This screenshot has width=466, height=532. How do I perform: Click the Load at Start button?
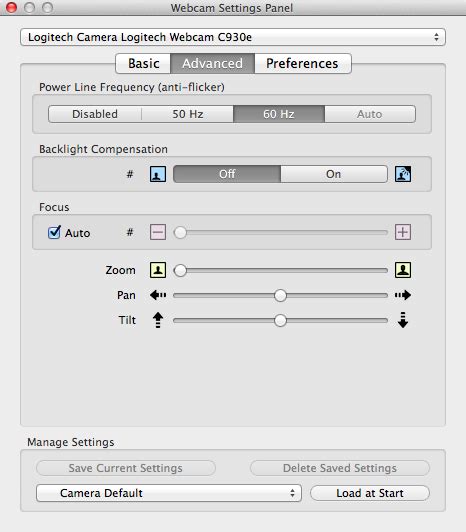[x=370, y=493]
